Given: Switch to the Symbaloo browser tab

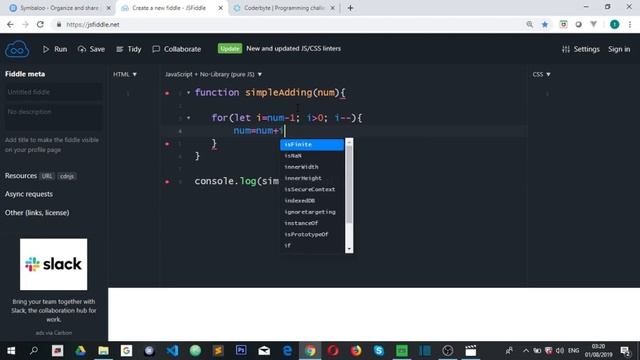Looking at the screenshot, I should click(x=60, y=8).
